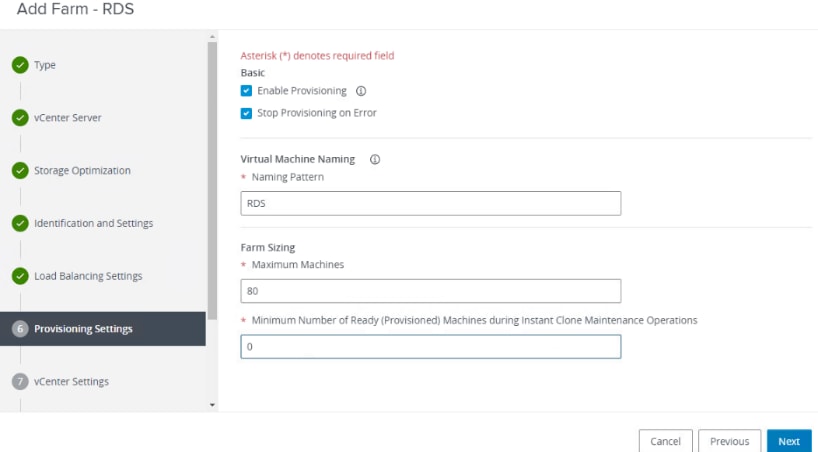The width and height of the screenshot is (818, 452).
Task: Click the Type step green checkmark icon
Action: pyautogui.click(x=20, y=65)
